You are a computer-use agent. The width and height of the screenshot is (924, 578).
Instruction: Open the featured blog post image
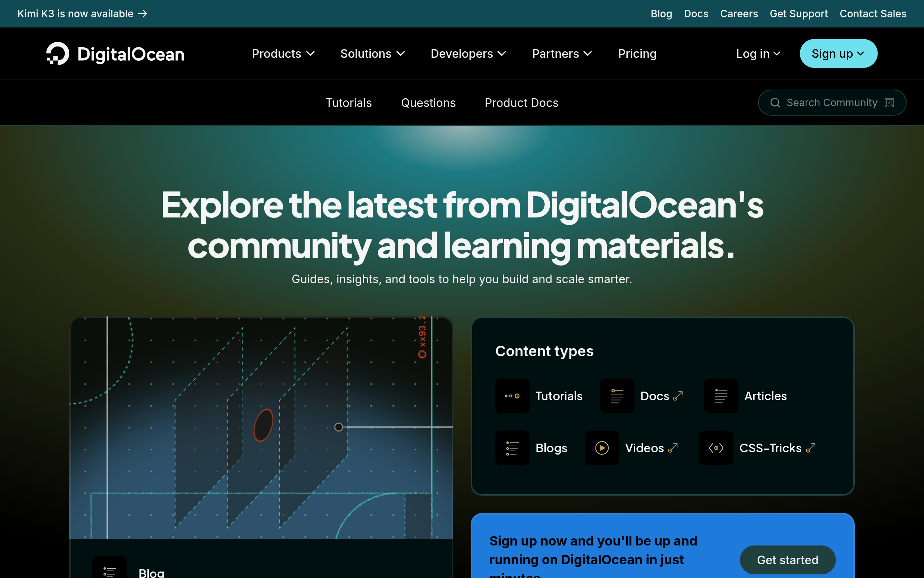click(x=261, y=428)
